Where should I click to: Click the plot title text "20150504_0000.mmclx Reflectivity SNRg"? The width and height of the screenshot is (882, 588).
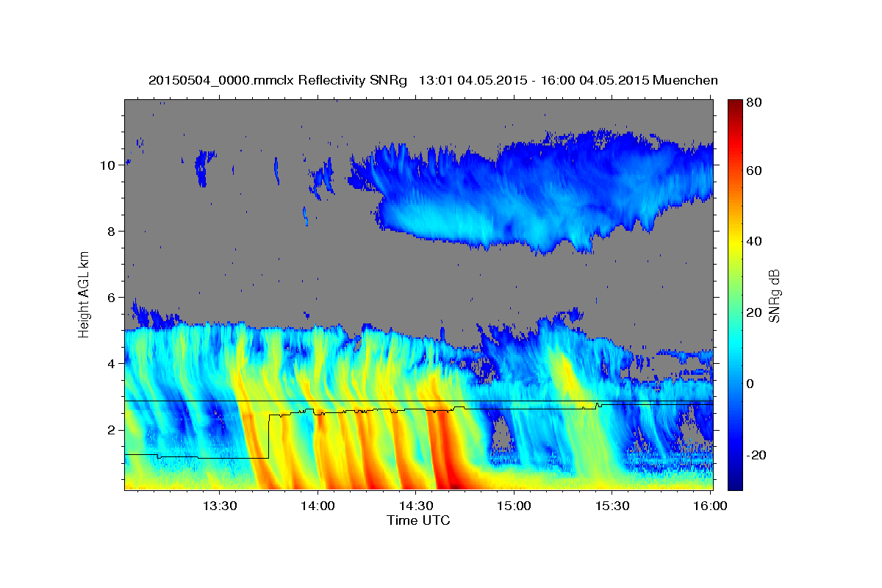pos(278,81)
